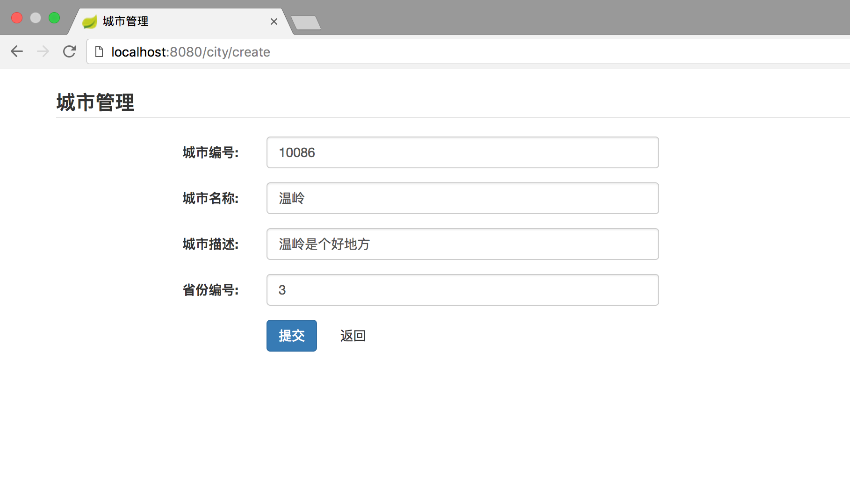Click the green window maximize button

point(54,18)
